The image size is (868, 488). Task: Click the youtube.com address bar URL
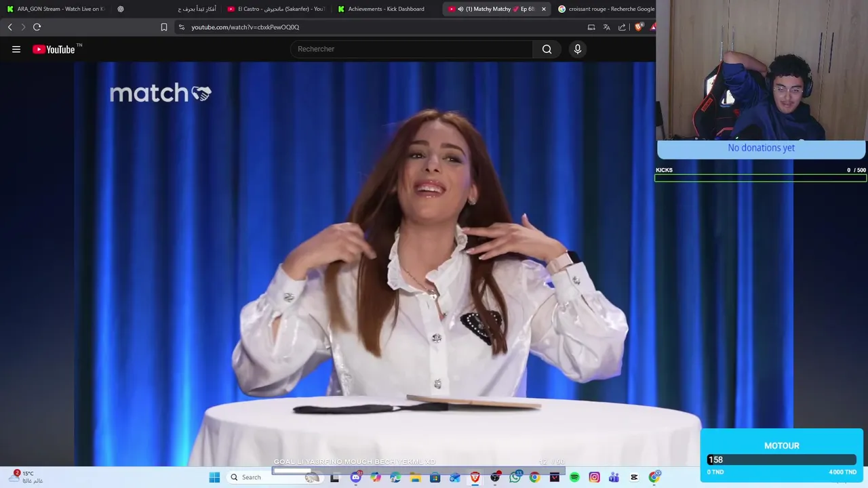(245, 27)
